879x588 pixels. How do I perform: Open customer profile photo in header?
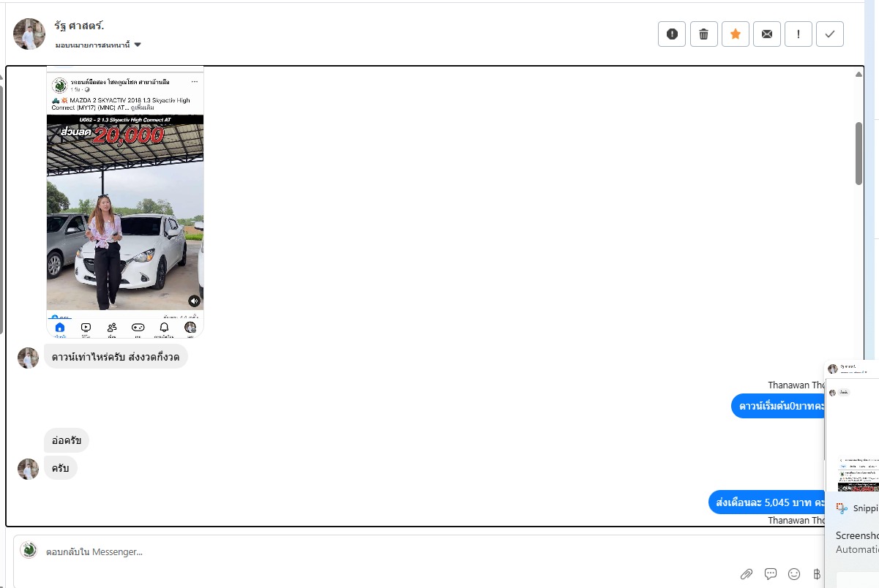click(x=29, y=34)
